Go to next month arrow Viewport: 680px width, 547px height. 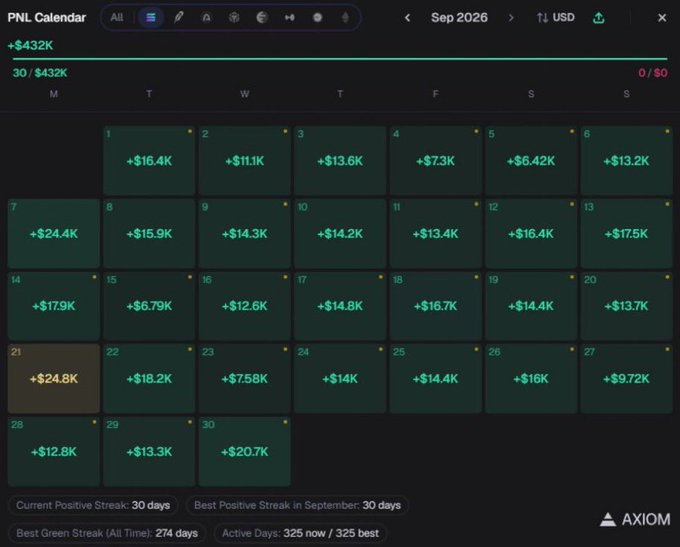pos(511,18)
